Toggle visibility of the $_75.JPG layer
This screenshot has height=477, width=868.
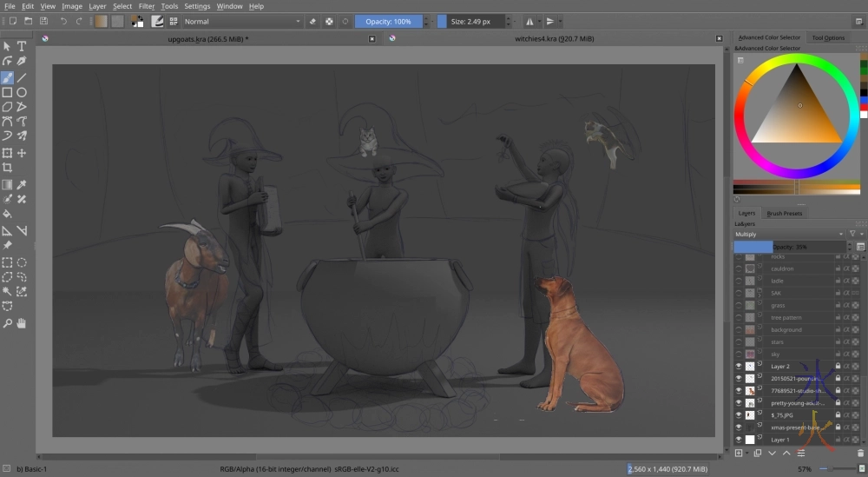coord(740,415)
